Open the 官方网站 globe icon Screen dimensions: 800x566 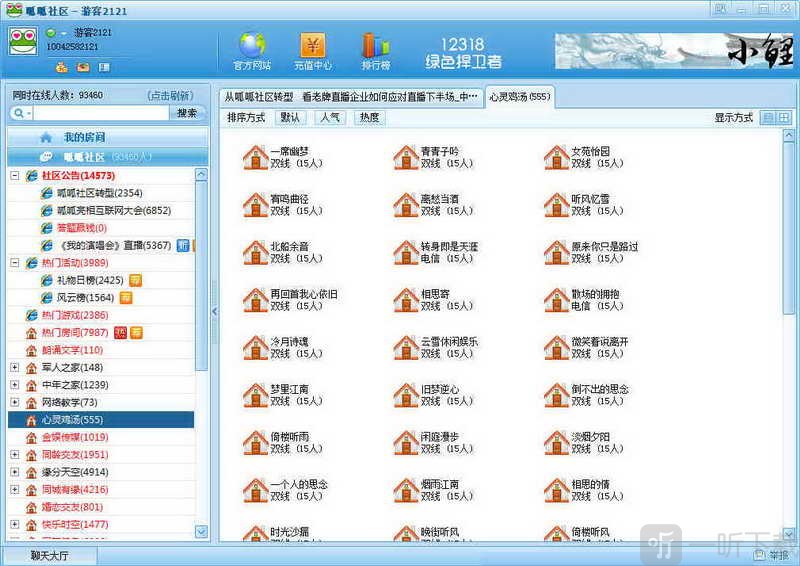252,45
